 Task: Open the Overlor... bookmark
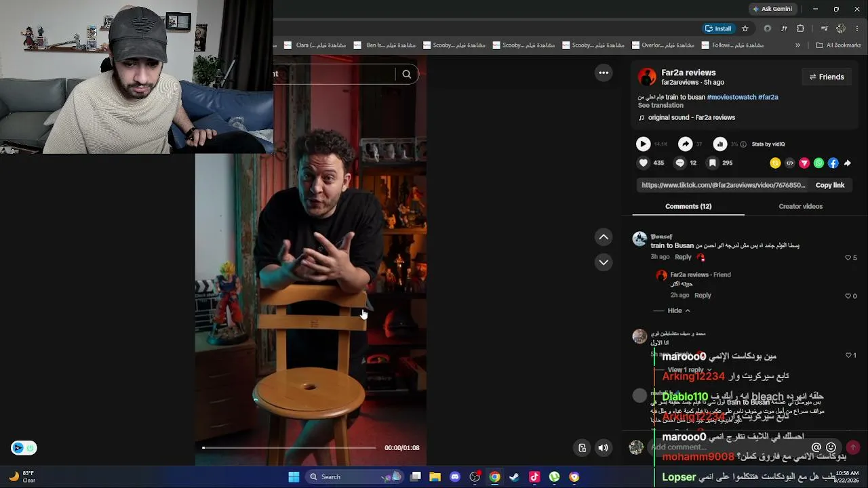663,45
